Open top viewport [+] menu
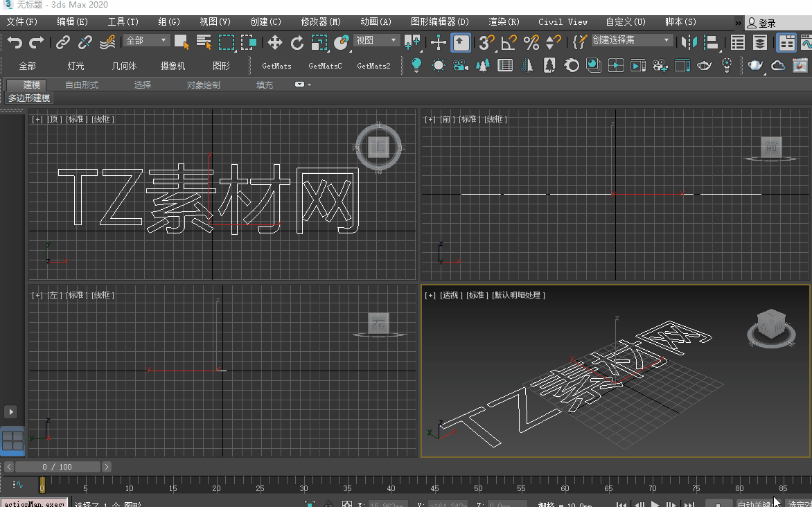The width and height of the screenshot is (812, 507). coord(37,119)
